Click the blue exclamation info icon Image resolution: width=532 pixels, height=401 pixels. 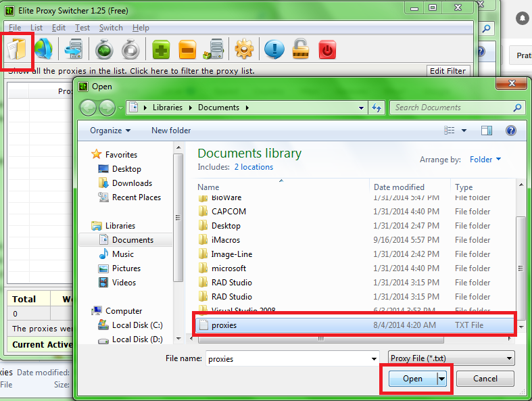(x=274, y=49)
